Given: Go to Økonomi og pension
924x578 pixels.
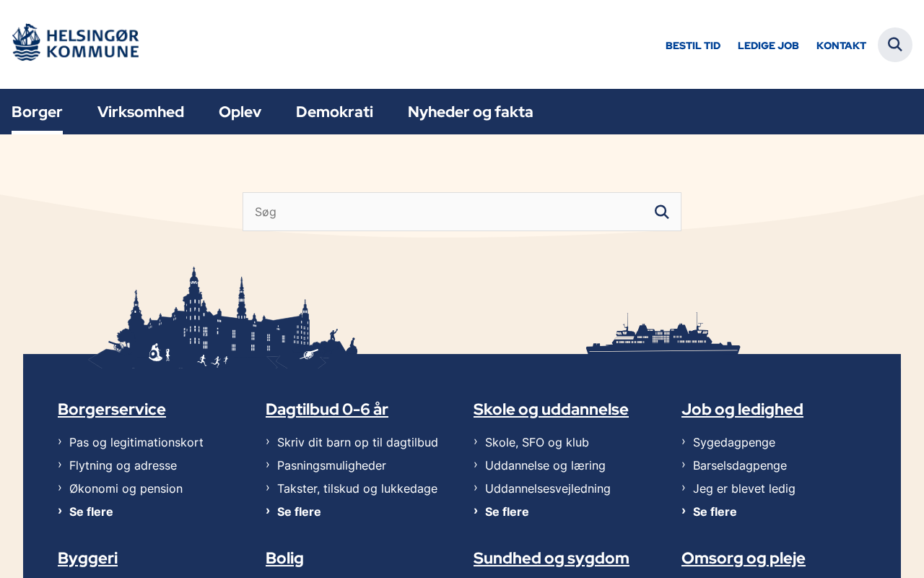Looking at the screenshot, I should 126,488.
